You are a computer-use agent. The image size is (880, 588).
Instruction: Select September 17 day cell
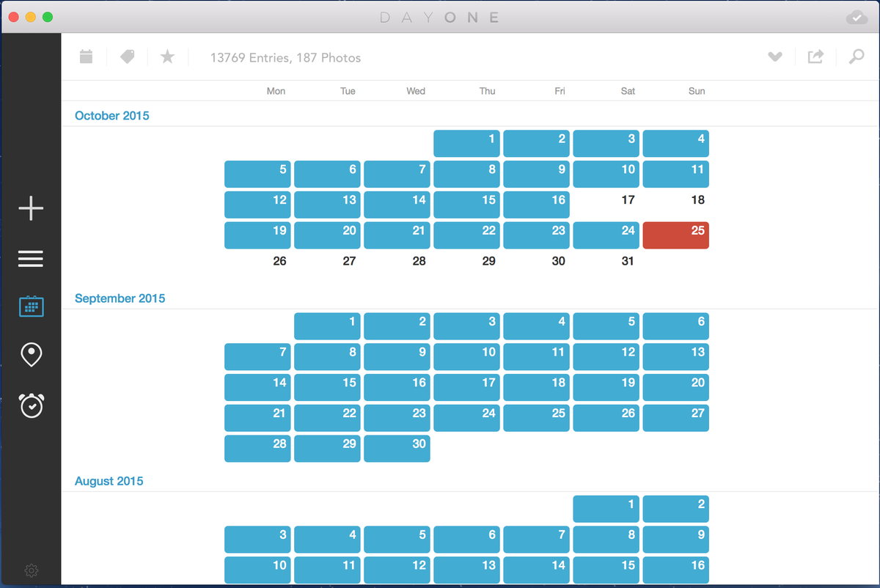(x=467, y=388)
